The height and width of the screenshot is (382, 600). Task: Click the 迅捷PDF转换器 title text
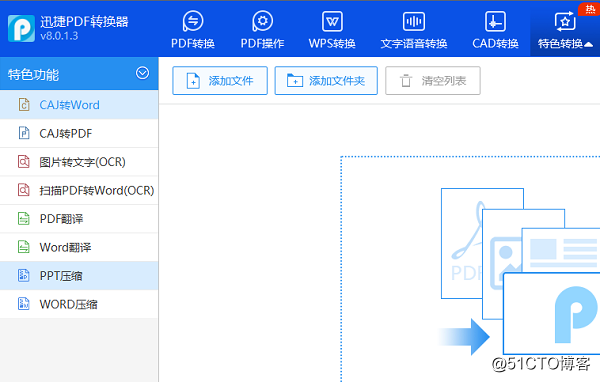click(84, 22)
